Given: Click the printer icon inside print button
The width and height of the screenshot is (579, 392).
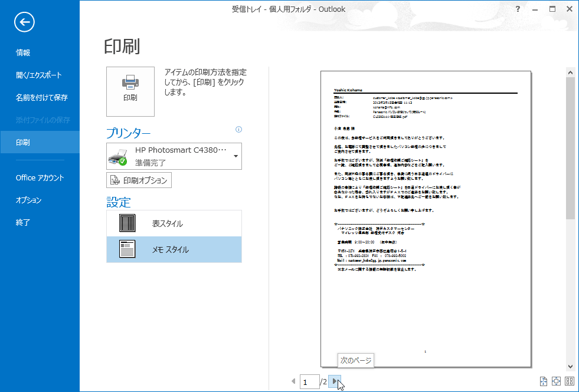Looking at the screenshot, I should 130,83.
